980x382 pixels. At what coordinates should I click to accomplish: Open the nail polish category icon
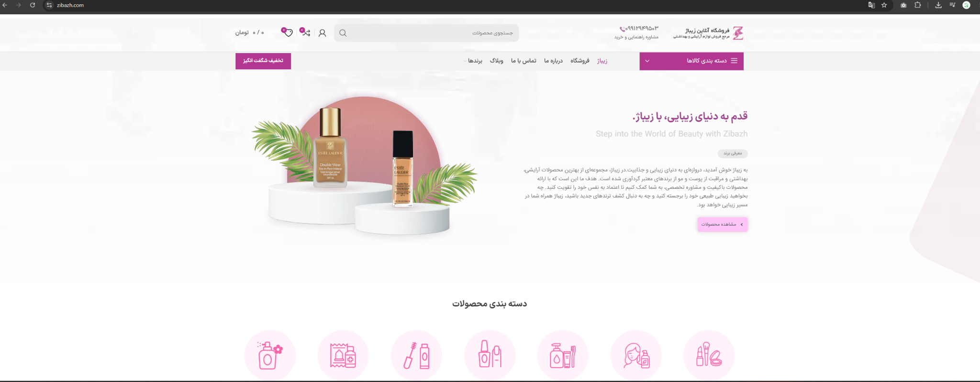[x=490, y=355]
